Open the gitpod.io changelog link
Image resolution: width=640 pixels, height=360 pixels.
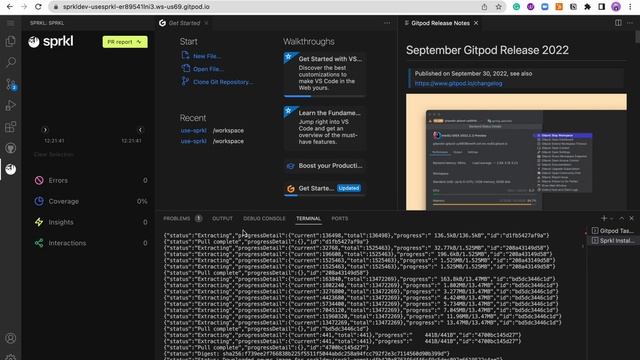click(x=458, y=84)
